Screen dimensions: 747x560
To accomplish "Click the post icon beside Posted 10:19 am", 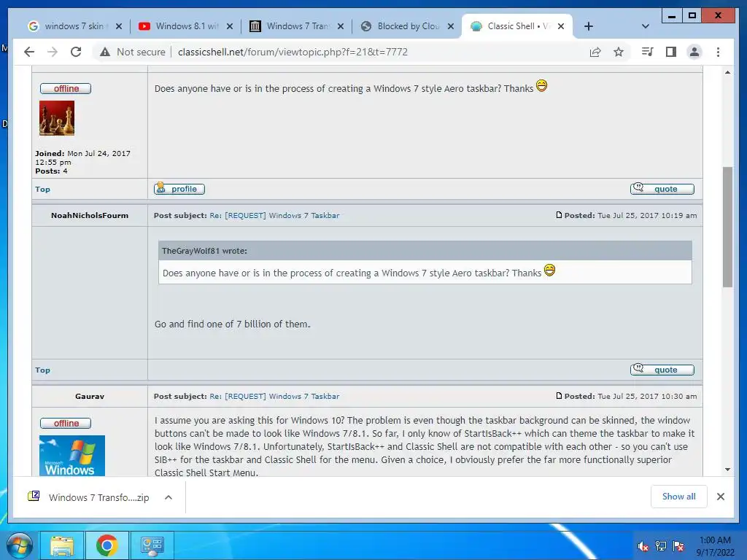I will click(x=559, y=215).
